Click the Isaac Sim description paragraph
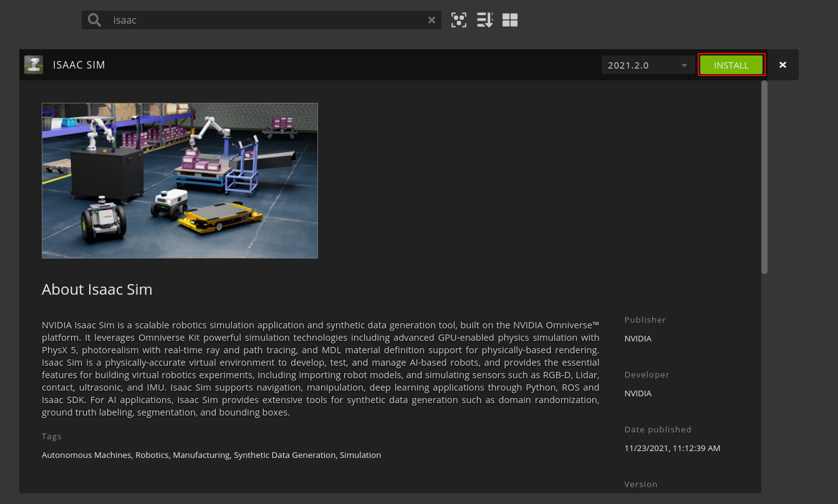 pos(320,368)
